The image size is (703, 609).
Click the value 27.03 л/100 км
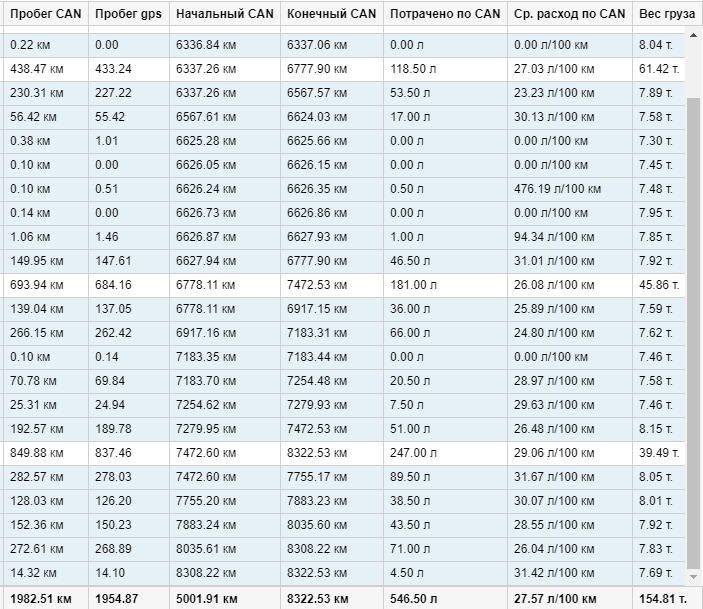554,69
